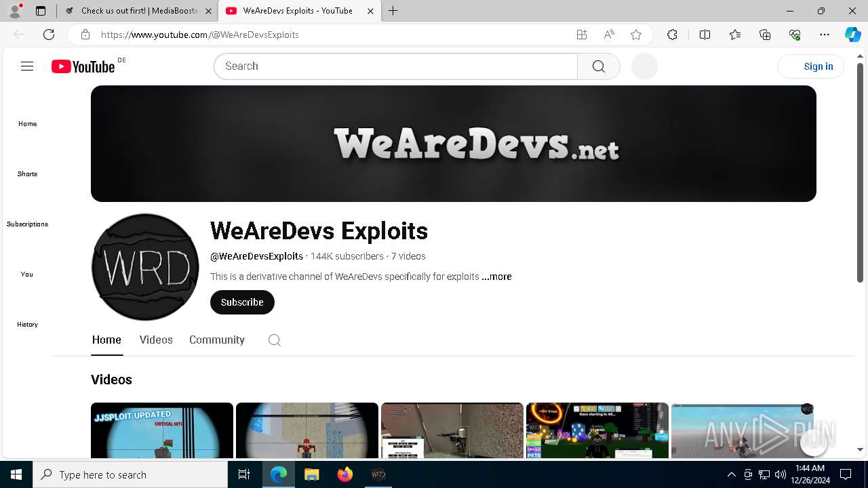Click the app available install icon
Image resolution: width=868 pixels, height=488 pixels.
(x=582, y=35)
